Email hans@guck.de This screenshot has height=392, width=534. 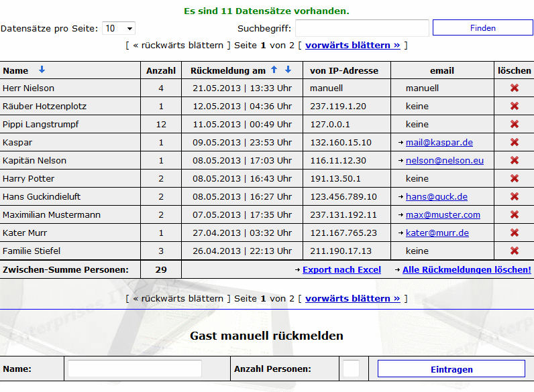point(437,196)
